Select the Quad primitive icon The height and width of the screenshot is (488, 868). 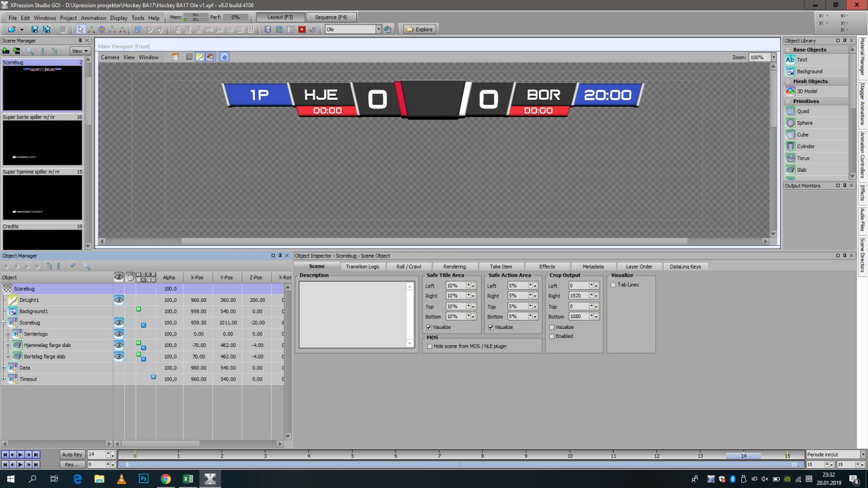(x=790, y=111)
